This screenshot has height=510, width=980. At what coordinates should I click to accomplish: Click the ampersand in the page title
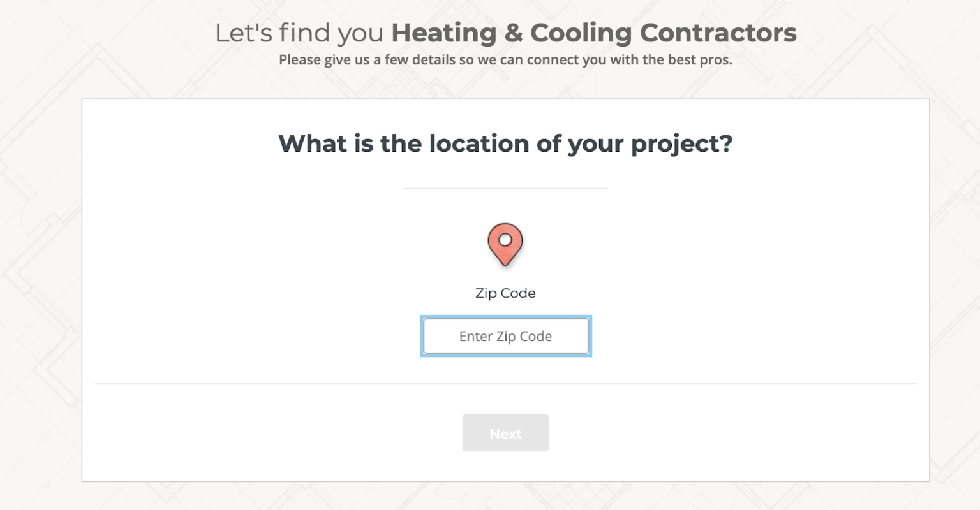[513, 33]
